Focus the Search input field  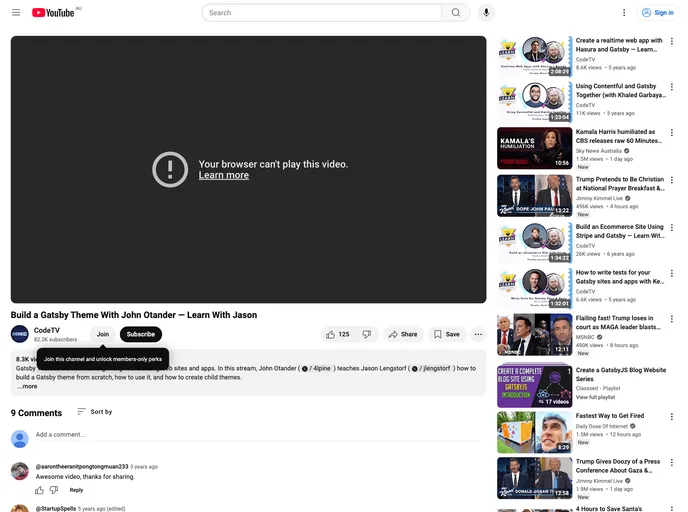pyautogui.click(x=322, y=13)
